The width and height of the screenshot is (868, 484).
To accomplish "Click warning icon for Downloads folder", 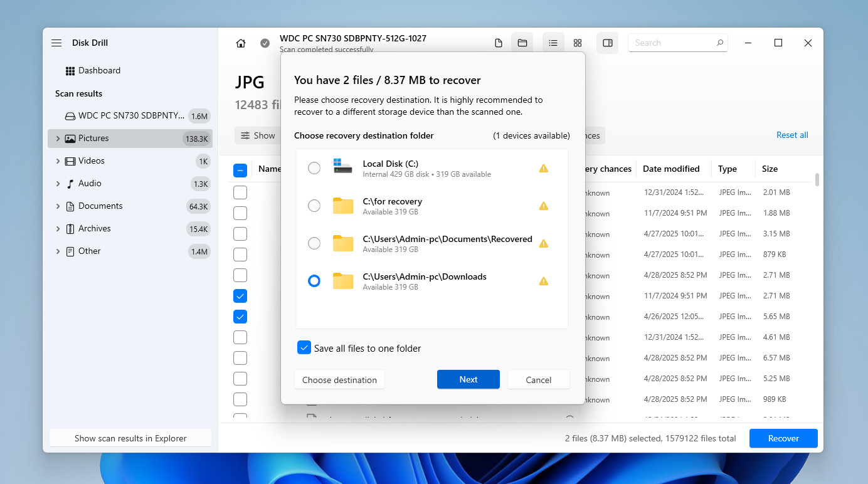I will 544,281.
